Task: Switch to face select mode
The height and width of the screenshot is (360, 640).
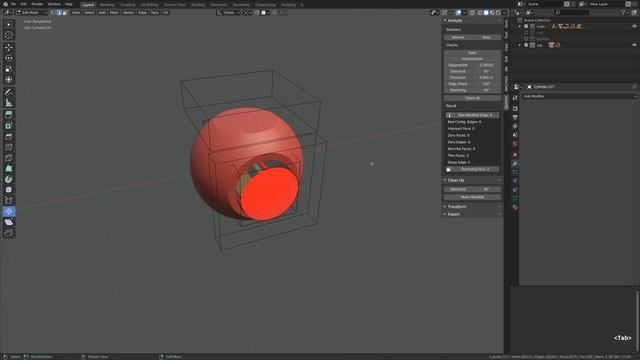Action: (64, 13)
